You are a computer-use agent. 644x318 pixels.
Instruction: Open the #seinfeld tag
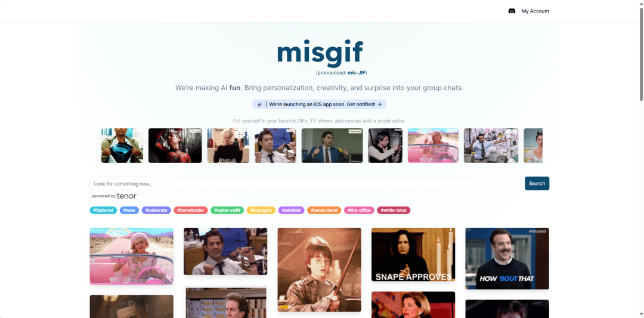(x=291, y=211)
